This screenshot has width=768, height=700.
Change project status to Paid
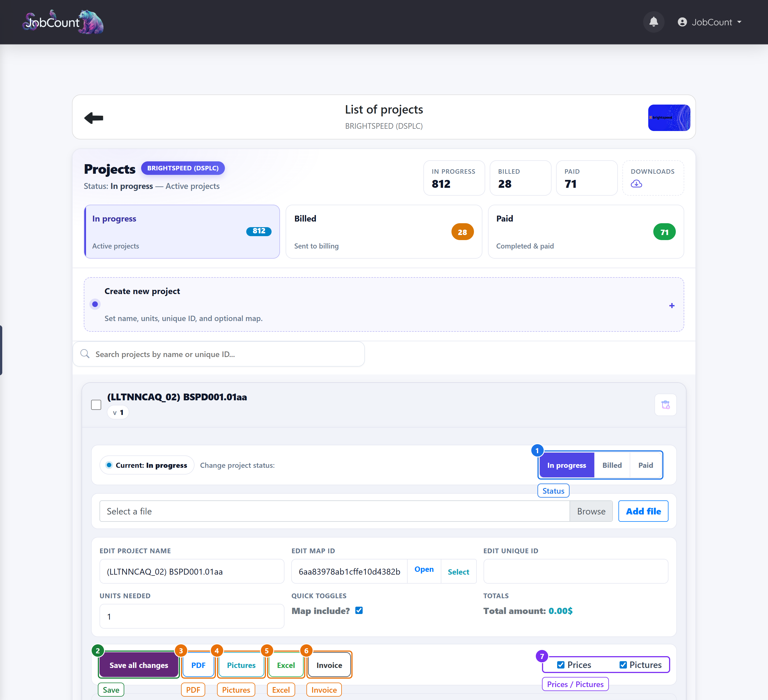645,465
